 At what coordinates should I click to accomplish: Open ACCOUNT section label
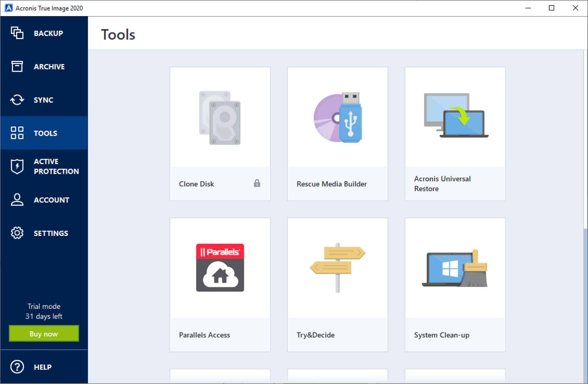click(51, 200)
